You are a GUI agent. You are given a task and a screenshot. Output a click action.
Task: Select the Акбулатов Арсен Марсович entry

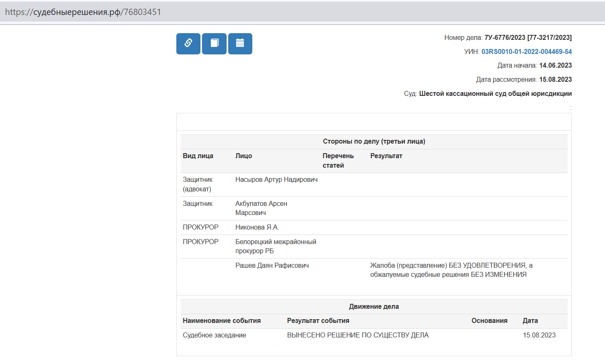261,208
